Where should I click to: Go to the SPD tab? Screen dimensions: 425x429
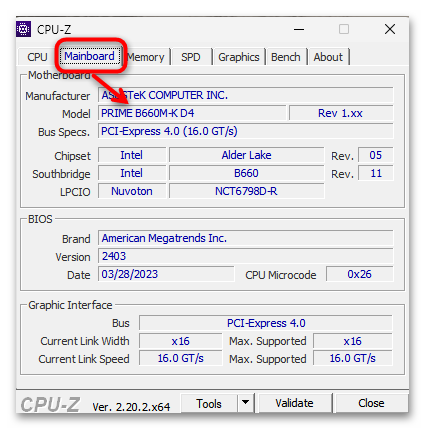pyautogui.click(x=191, y=57)
